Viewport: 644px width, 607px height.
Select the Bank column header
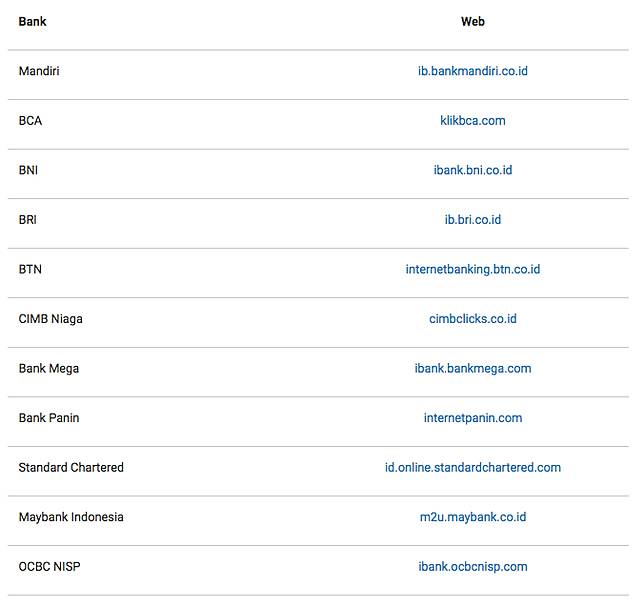32,21
